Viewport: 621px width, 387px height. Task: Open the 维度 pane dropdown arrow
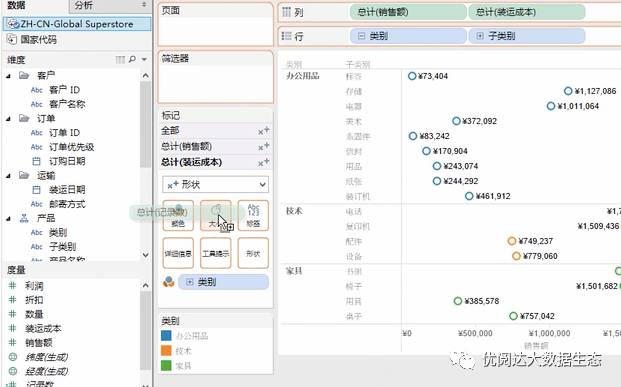144,59
